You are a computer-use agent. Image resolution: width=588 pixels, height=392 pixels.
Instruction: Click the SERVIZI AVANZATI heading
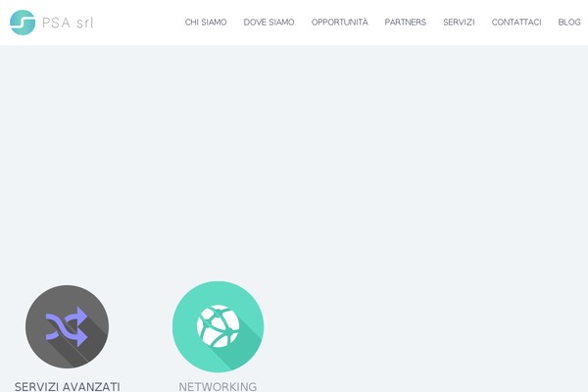click(x=67, y=387)
